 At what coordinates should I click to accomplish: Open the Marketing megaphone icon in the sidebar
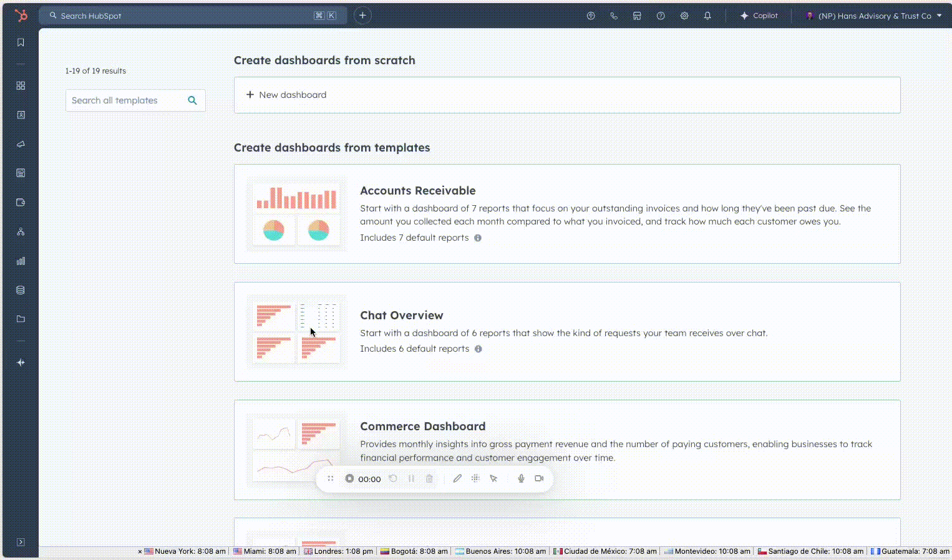coord(21,144)
